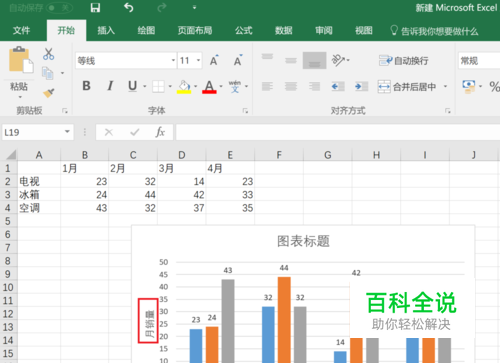This screenshot has width=500, height=363.
Task: Click the Undo arrow icon
Action: coord(129,7)
